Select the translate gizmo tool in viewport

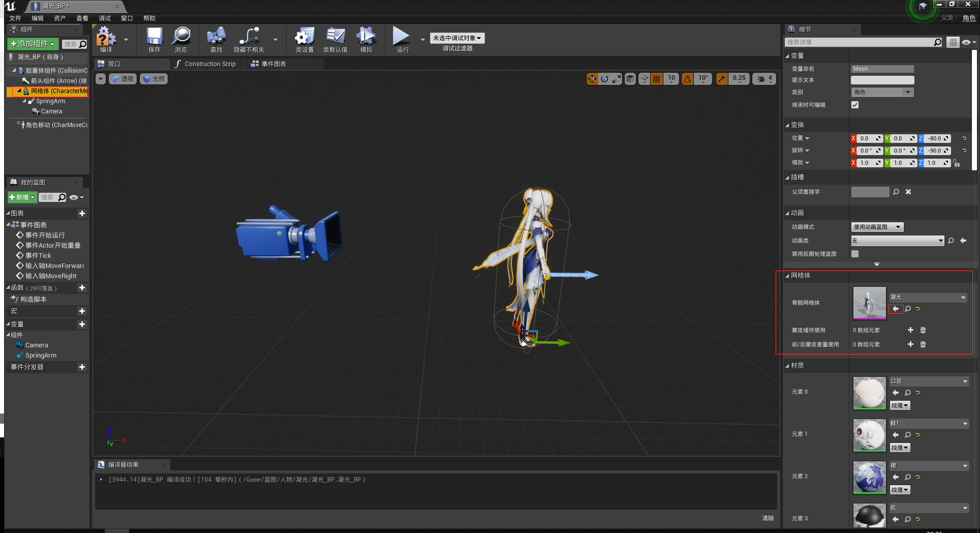coord(592,79)
